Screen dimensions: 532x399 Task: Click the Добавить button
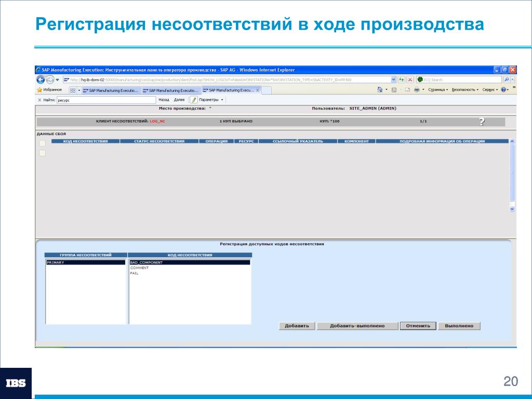pyautogui.click(x=297, y=326)
